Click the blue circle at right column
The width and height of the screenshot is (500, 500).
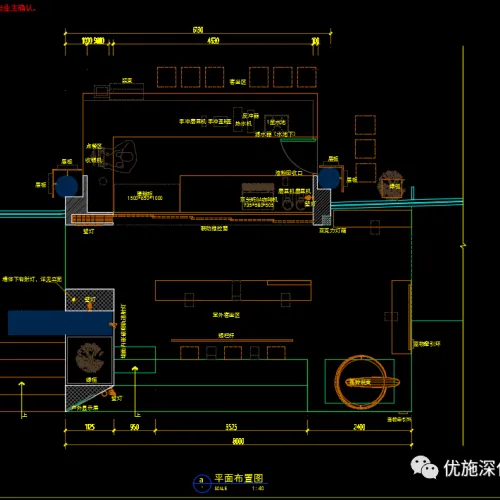click(x=329, y=178)
